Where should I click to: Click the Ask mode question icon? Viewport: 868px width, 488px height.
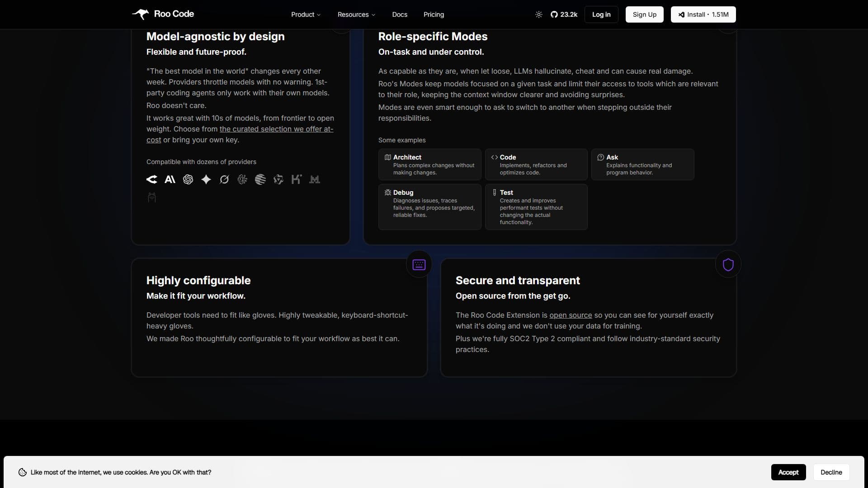[601, 157]
